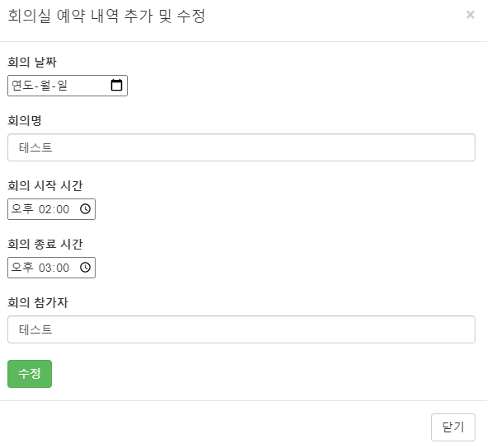Click the 회의 날짜 label
487x448 pixels.
32,62
